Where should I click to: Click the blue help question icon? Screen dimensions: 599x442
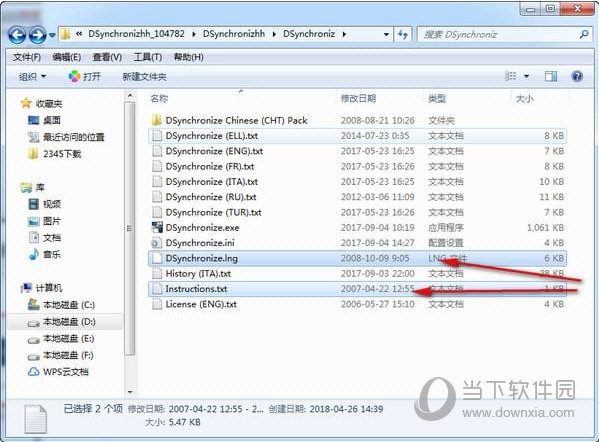577,76
